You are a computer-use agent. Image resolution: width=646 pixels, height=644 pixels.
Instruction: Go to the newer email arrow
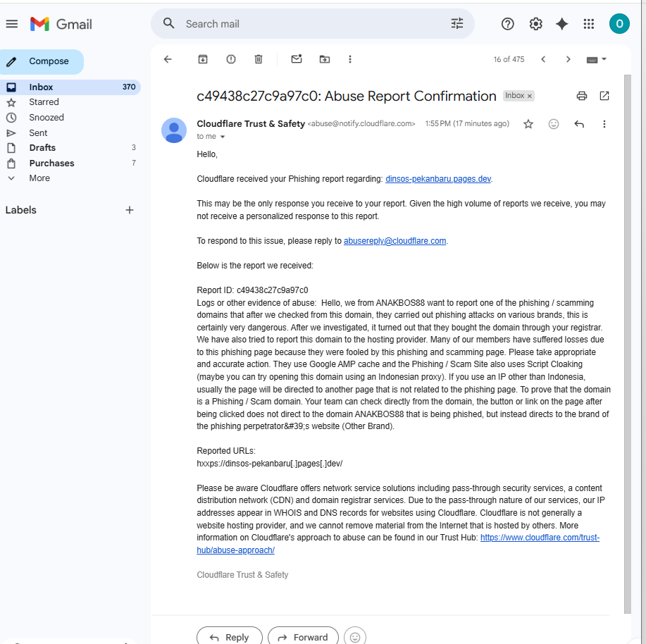pos(543,59)
